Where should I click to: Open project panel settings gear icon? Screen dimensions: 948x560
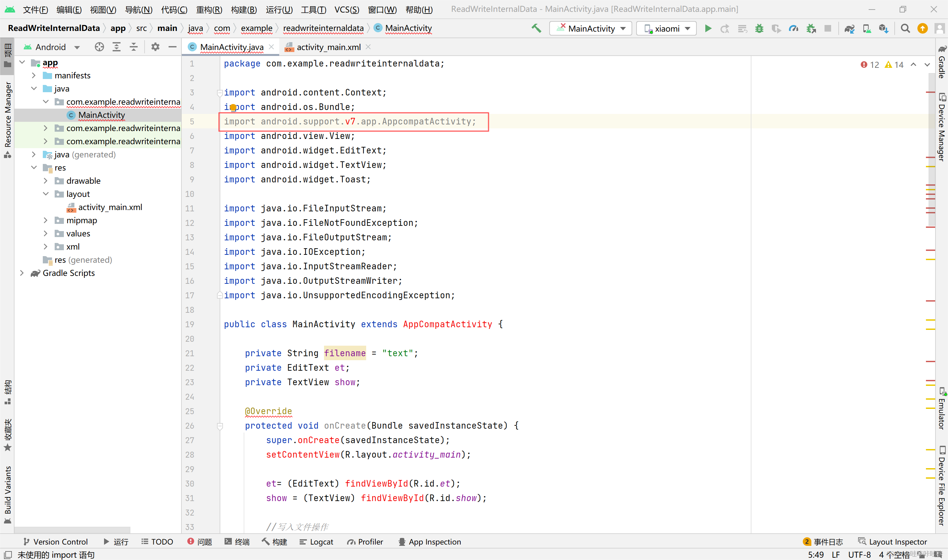pos(155,47)
